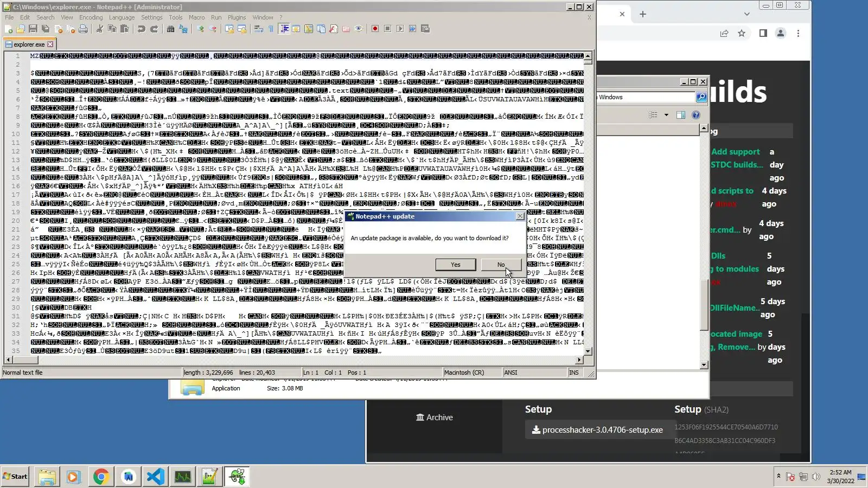Click the Explorer window search button

(x=701, y=97)
